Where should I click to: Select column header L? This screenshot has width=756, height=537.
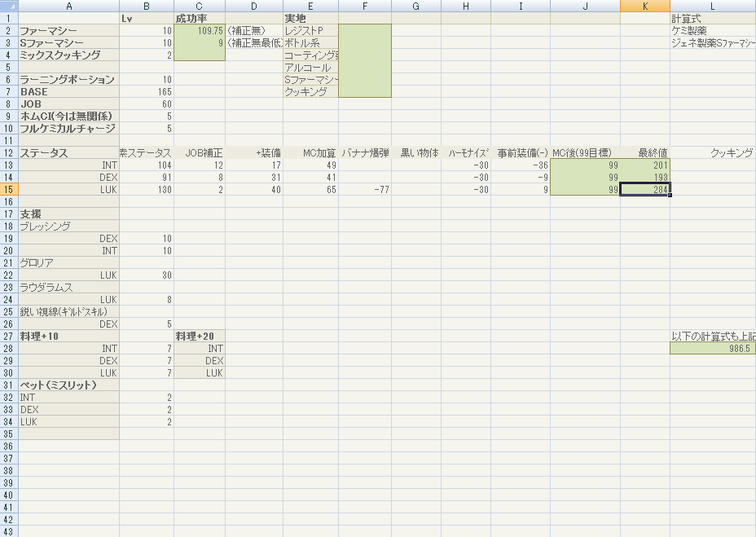tap(713, 6)
